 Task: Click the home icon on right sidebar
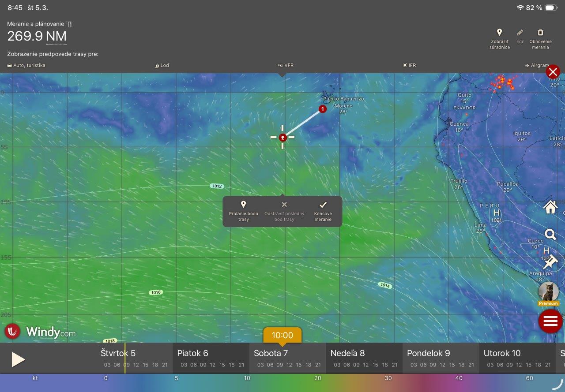pos(550,207)
